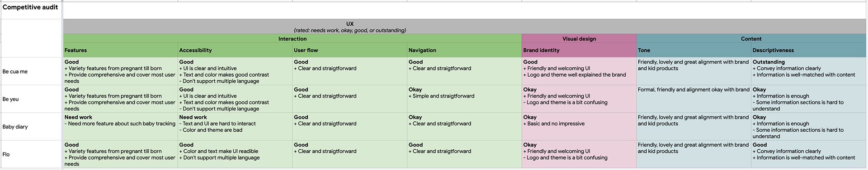
Task: Click the 'Navigation' column header
Action: (464, 50)
